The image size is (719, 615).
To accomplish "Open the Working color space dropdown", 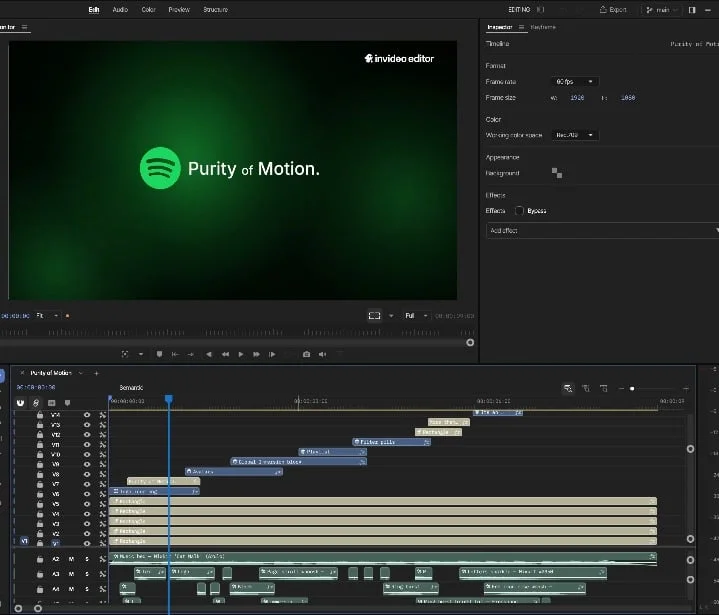I will (574, 135).
